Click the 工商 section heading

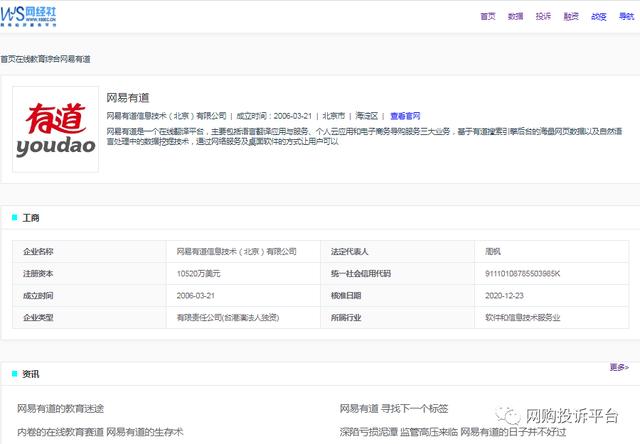[x=31, y=218]
